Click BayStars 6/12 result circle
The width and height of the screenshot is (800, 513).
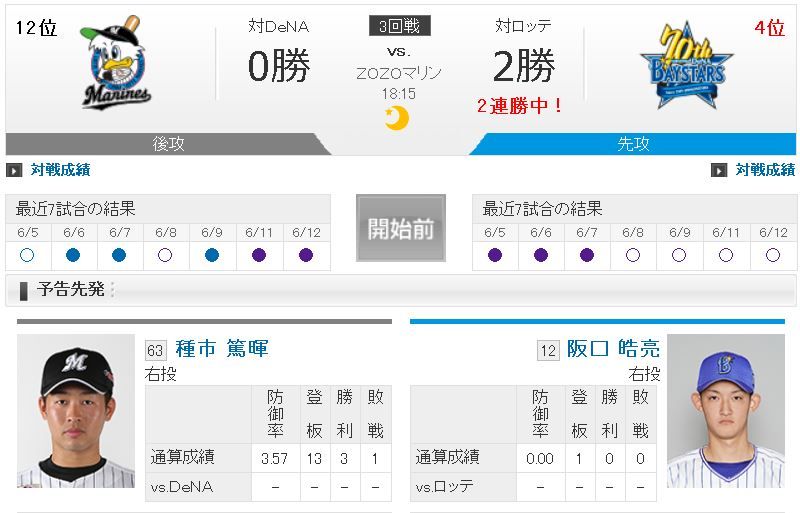pyautogui.click(x=773, y=255)
